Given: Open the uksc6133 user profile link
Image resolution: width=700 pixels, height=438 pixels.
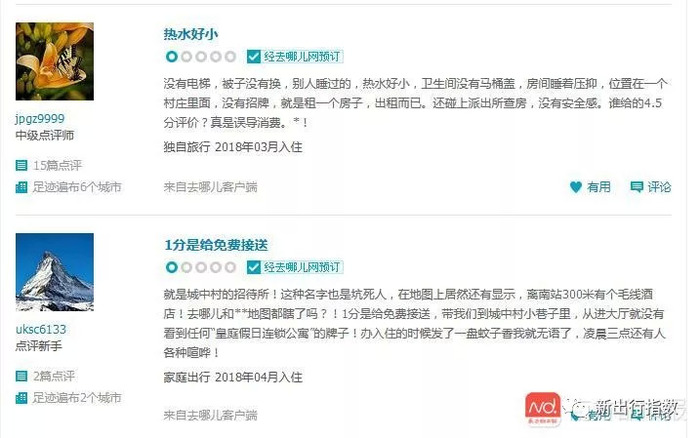Looking at the screenshot, I should point(41,330).
